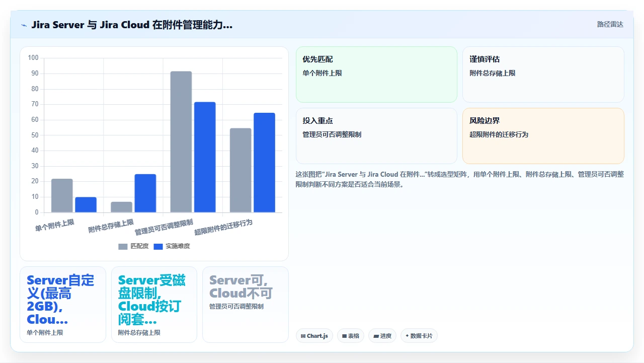Image resolution: width=644 pixels, height=363 pixels.
Task: Click the 实施难度 legend label
Action: coord(178,246)
